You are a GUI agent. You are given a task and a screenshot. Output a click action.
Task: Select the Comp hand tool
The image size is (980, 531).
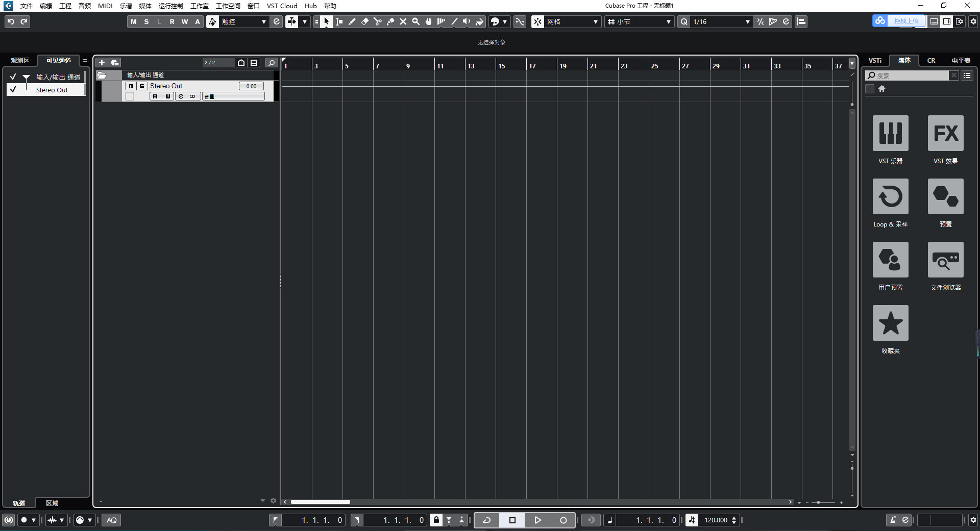[429, 21]
